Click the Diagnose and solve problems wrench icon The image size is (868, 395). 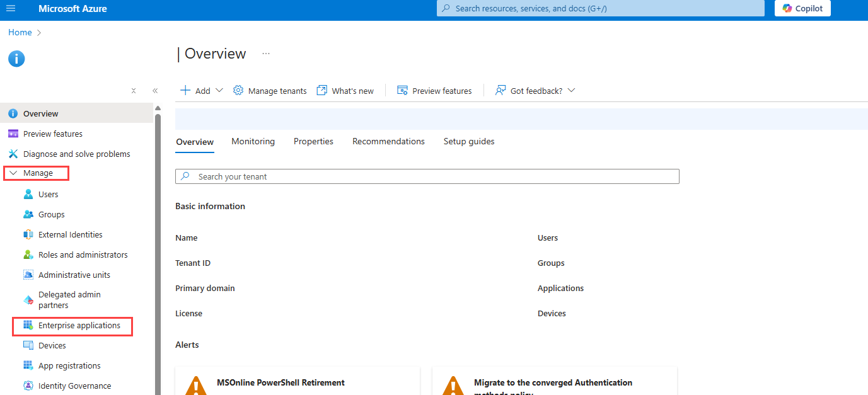(x=13, y=154)
